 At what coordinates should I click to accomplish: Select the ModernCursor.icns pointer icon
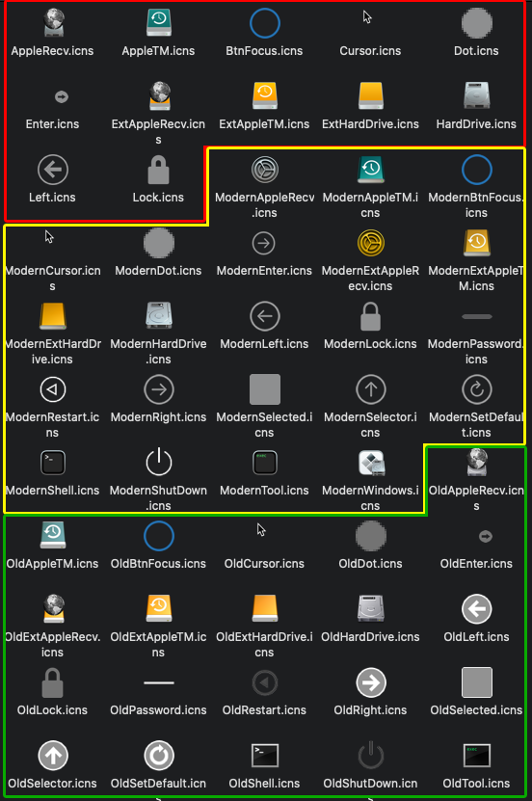tap(49, 236)
